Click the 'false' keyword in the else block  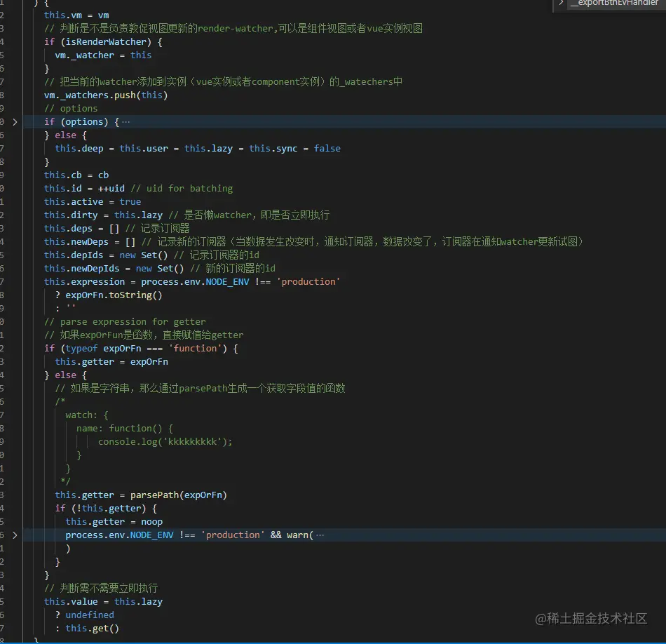pyautogui.click(x=327, y=148)
